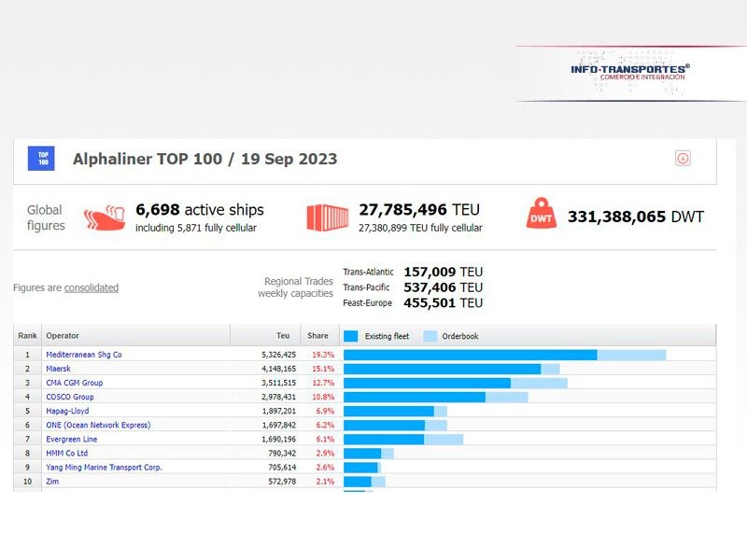Click Orderbook legend swatch
Screen dimensions: 747x560
tap(430, 336)
